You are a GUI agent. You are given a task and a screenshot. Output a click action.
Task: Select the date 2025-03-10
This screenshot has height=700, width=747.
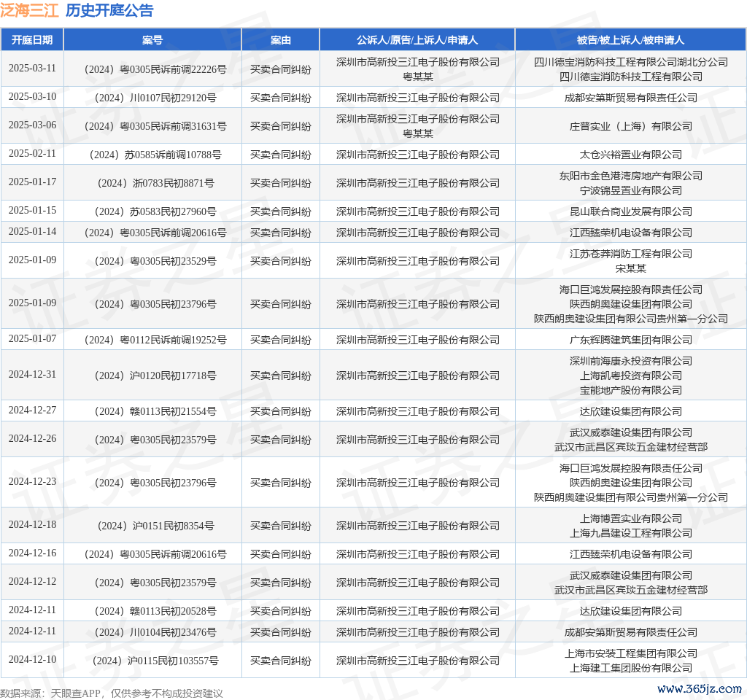click(x=32, y=97)
